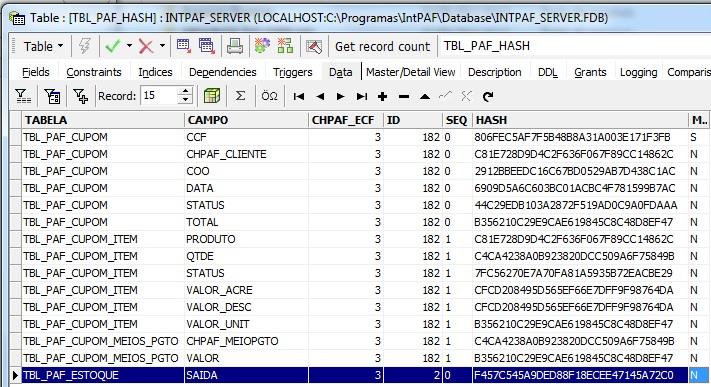The width and height of the screenshot is (711, 387).
Task: Click the COO cell
Action: click(x=246, y=171)
